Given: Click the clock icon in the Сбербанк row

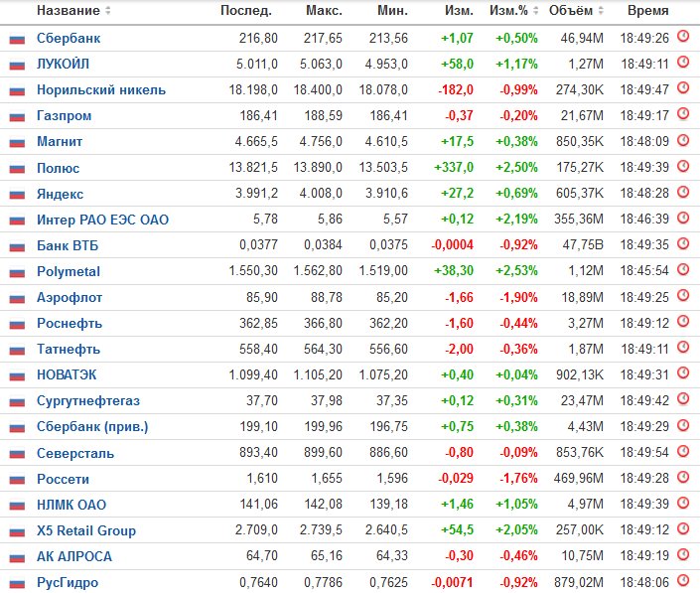Looking at the screenshot, I should [683, 36].
